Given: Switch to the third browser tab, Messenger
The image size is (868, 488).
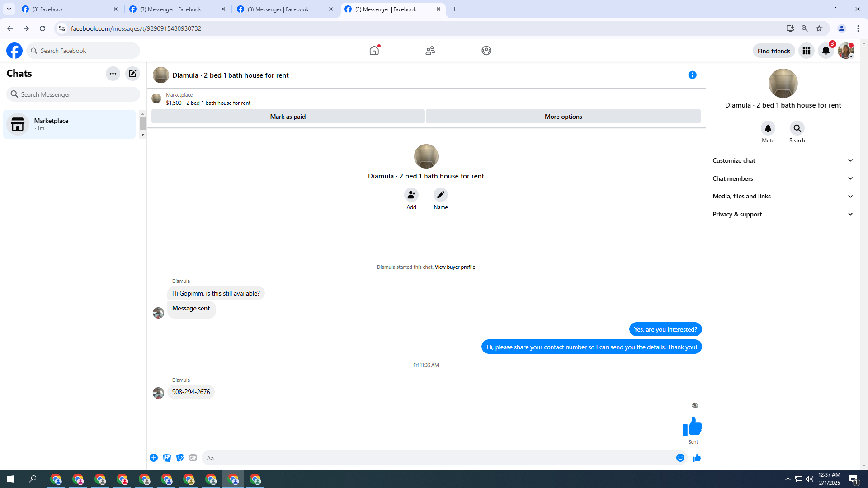Looking at the screenshot, I should point(285,9).
